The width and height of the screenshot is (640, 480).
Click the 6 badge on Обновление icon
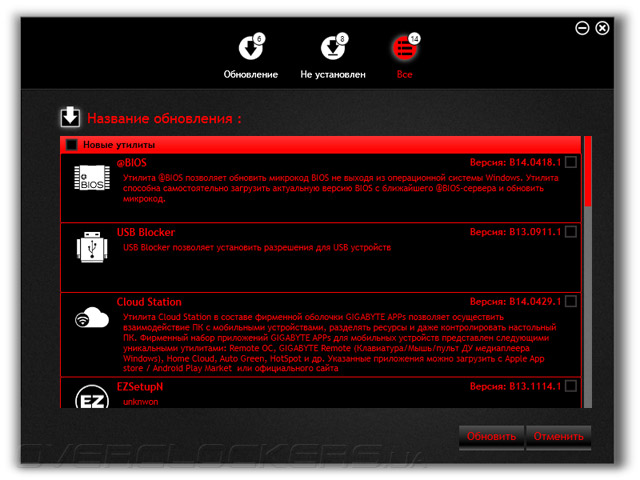259,39
